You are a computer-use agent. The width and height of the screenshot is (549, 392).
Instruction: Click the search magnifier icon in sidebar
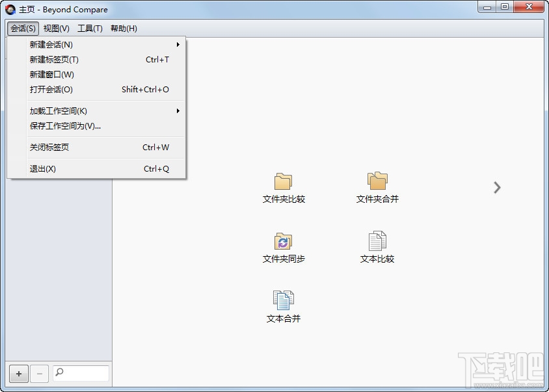[x=60, y=371]
